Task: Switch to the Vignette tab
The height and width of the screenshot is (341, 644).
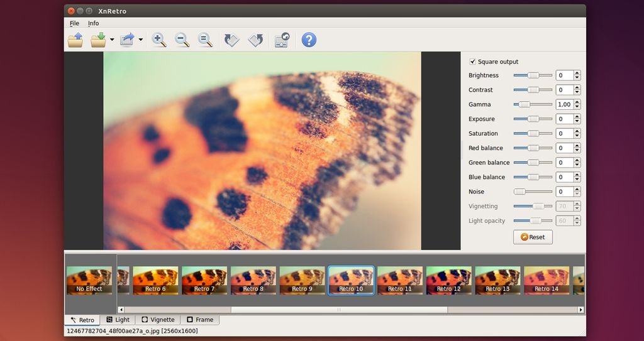Action: pos(158,320)
